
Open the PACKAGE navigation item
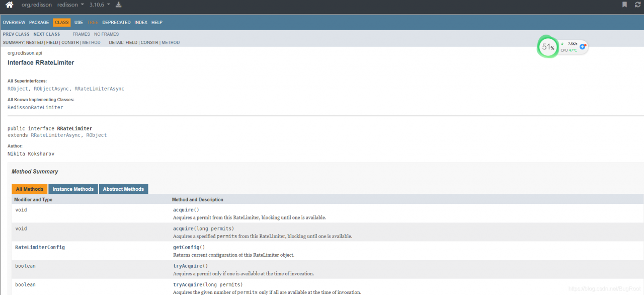[x=39, y=23]
